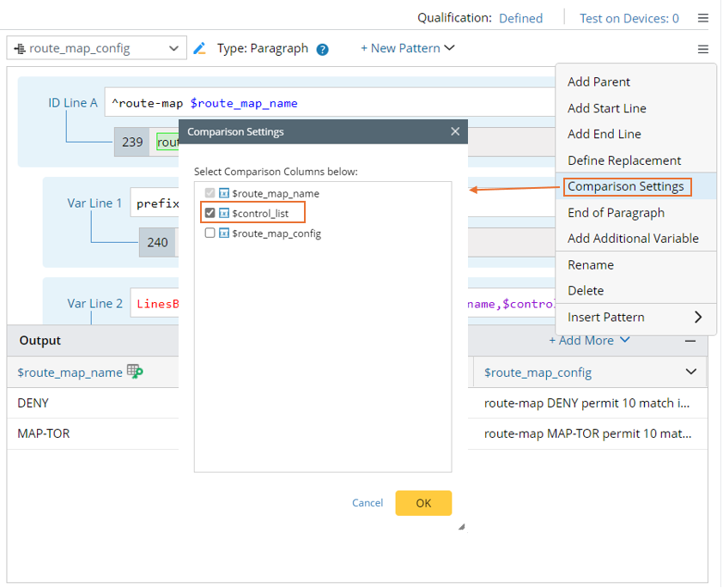This screenshot has height=588, width=723.
Task: Enable the $route_map_config checkbox
Action: click(210, 233)
